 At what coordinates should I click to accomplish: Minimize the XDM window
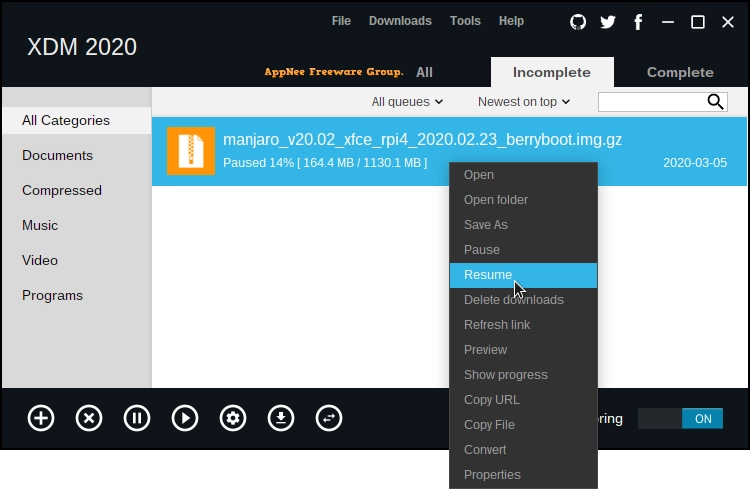click(668, 22)
